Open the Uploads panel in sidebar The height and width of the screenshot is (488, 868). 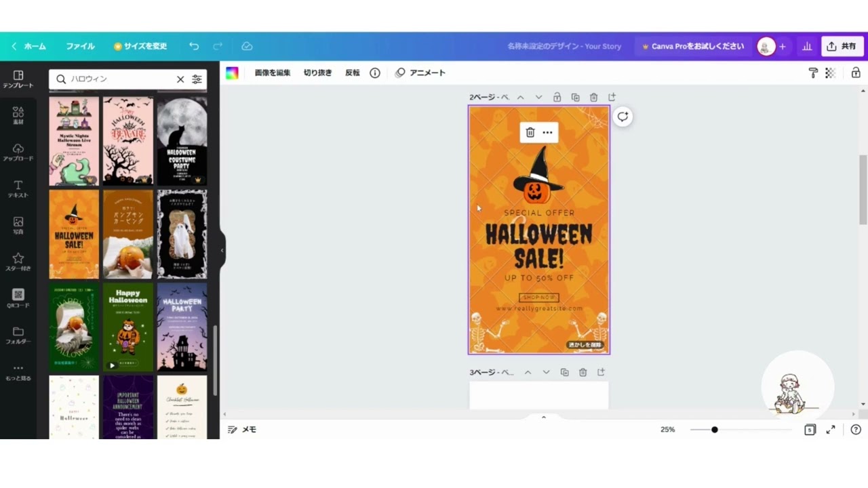pyautogui.click(x=18, y=152)
